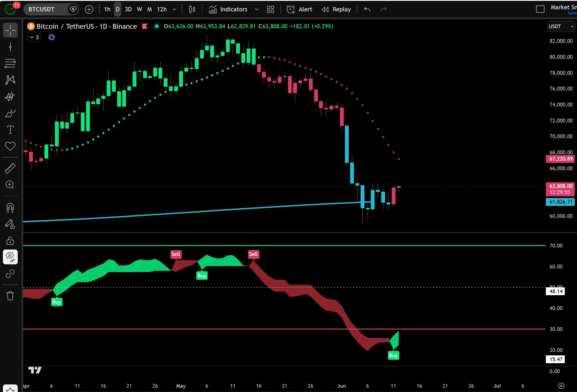Switch to the 1h timeframe
This screenshot has height=392, width=577.
[107, 9]
